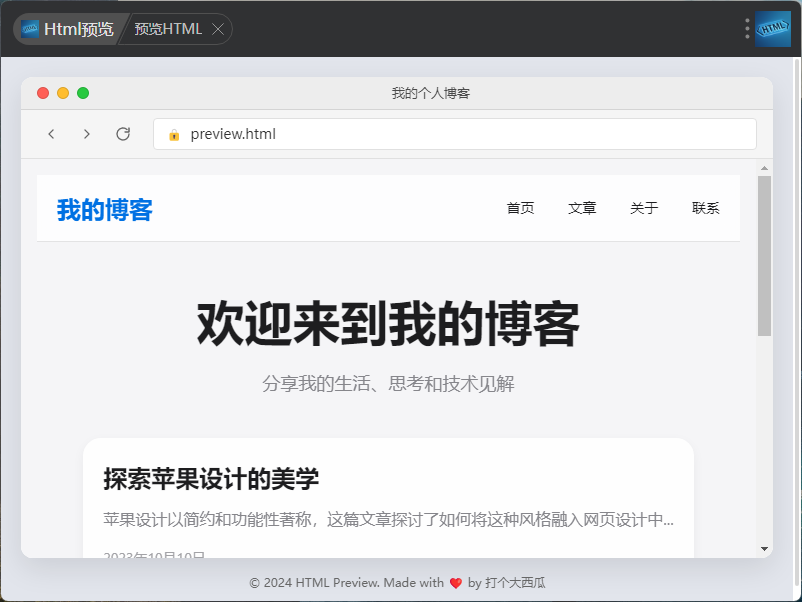Click the scroll down arrow of the preview
This screenshot has width=802, height=602.
click(x=764, y=549)
